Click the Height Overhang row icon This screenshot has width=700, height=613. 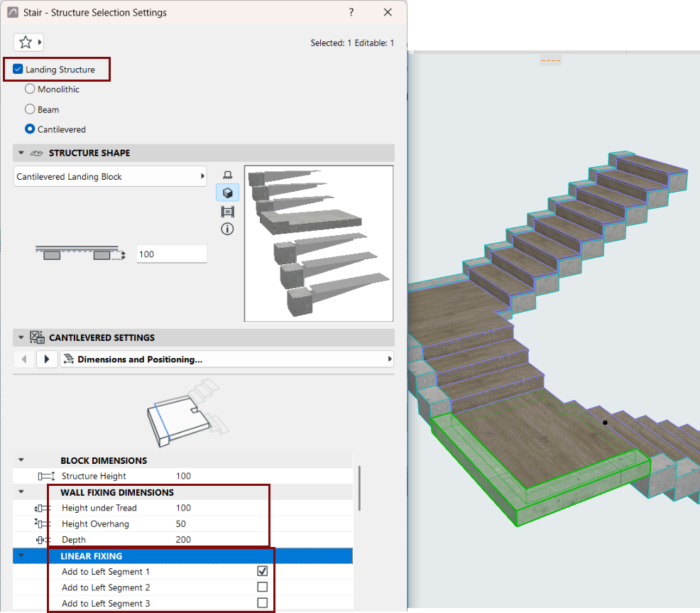point(43,524)
